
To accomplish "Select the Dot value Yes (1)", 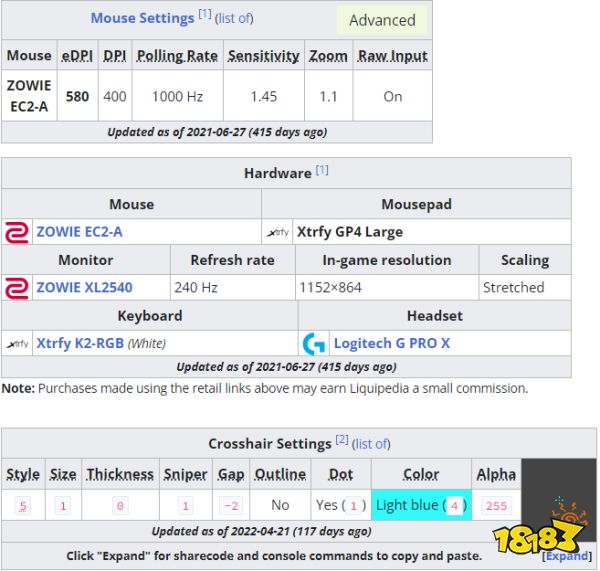I will [341, 506].
